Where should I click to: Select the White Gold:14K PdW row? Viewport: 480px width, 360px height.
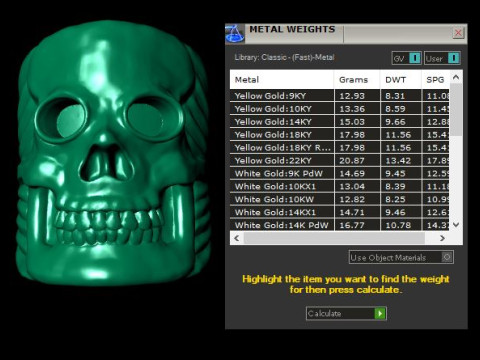[x=339, y=225]
